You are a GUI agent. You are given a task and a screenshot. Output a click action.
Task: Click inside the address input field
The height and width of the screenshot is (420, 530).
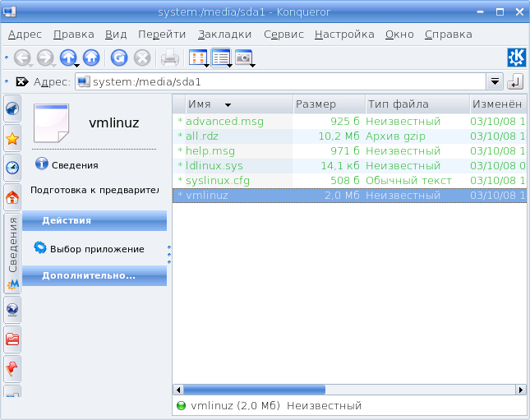280,82
